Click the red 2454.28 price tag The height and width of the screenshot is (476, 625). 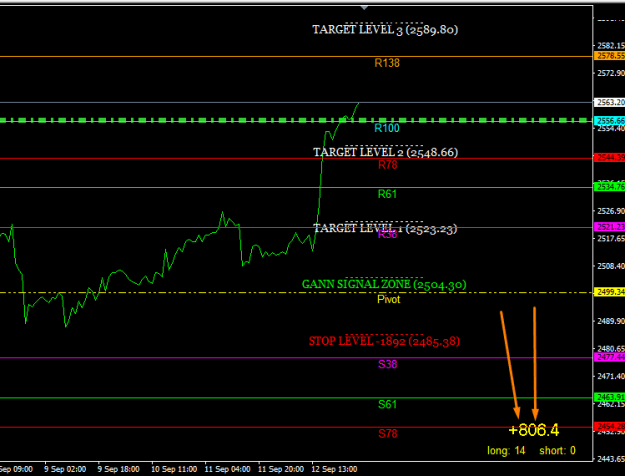tap(609, 427)
